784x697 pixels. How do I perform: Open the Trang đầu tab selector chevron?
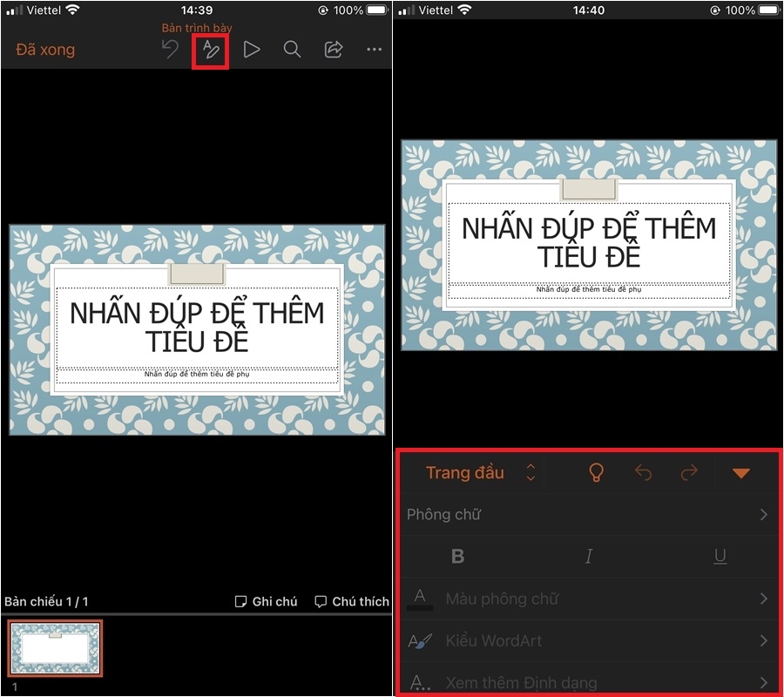point(531,472)
